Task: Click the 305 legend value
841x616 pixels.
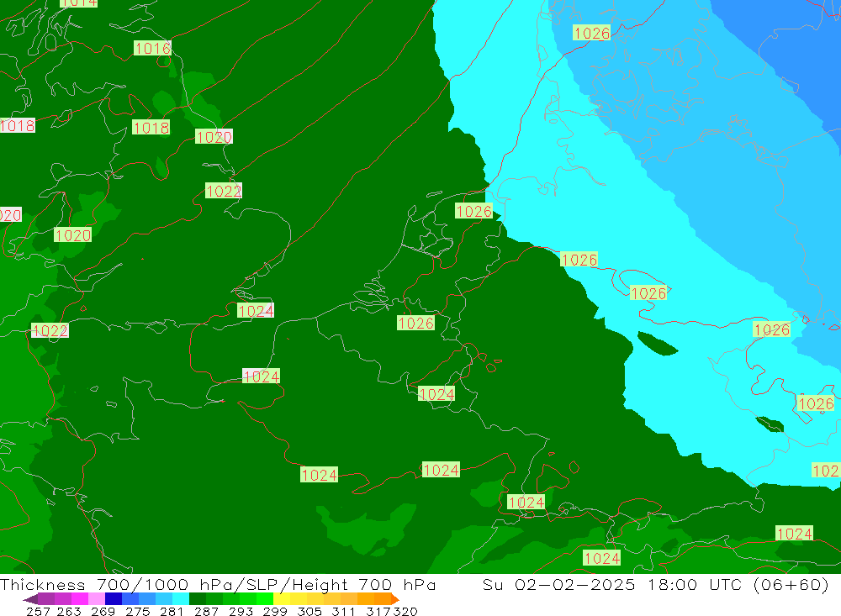Action: [x=309, y=611]
